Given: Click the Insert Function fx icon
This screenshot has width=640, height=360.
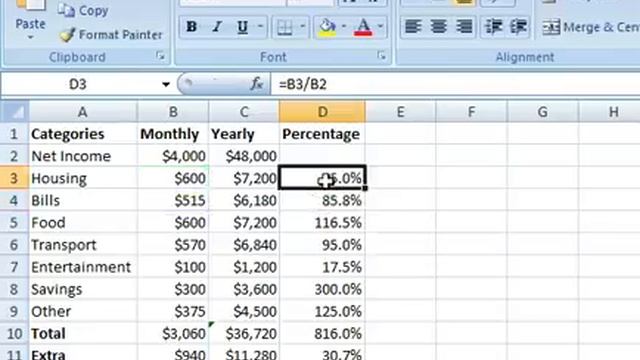Looking at the screenshot, I should click(x=256, y=84).
